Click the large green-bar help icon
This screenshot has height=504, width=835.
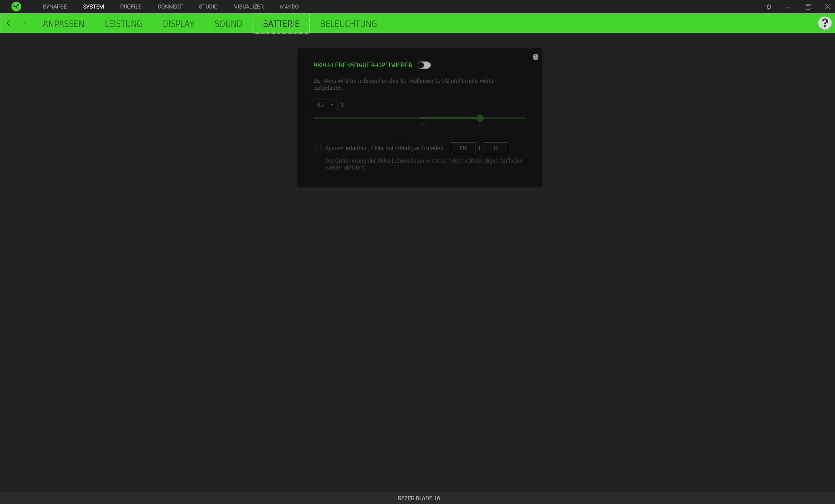pos(824,23)
